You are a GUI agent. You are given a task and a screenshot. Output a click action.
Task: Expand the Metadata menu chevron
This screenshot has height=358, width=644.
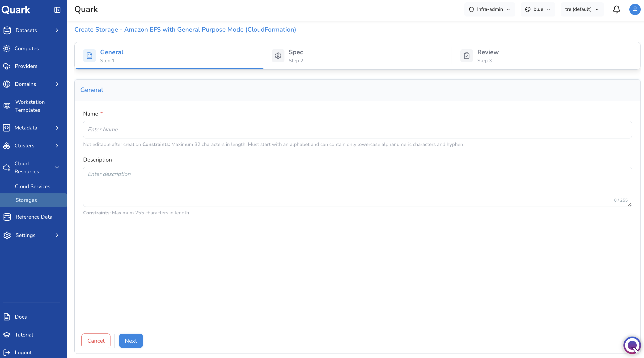coord(57,128)
